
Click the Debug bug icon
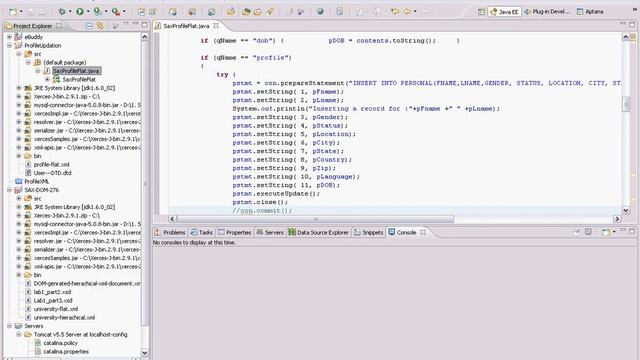pyautogui.click(x=62, y=12)
